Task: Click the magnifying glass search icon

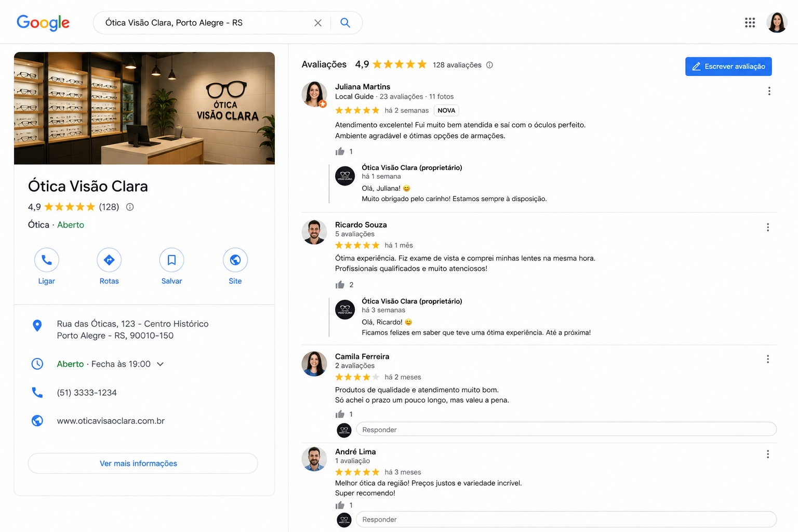Action: pos(345,23)
